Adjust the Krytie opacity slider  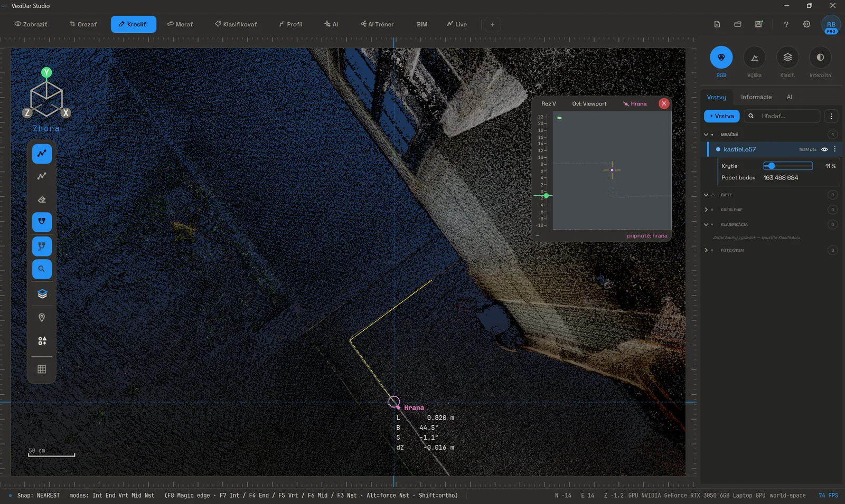click(x=788, y=166)
